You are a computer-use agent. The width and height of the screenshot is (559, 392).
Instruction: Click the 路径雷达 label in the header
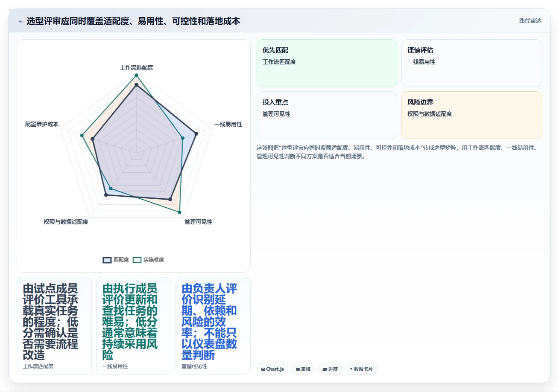530,20
